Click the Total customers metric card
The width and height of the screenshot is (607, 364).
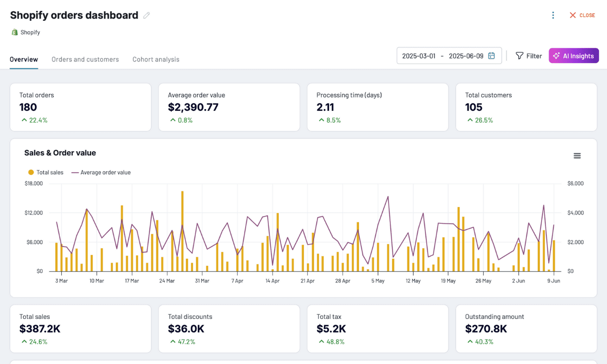coord(526,107)
